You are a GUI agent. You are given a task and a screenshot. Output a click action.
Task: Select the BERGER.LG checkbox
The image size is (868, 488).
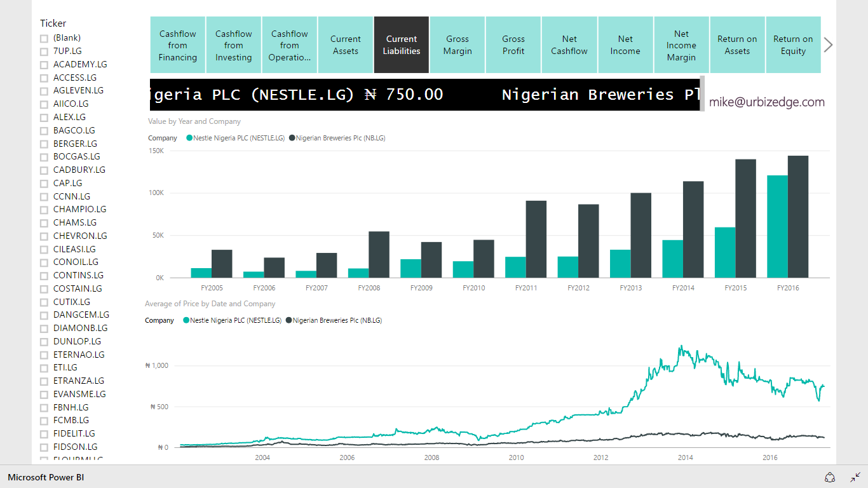tap(44, 144)
